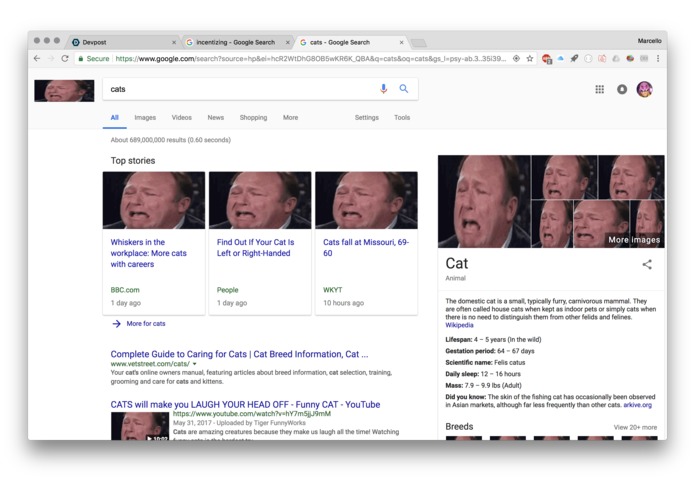Screen dimensions: 695x494
Task: Click the BBC.com story thumbnail
Action: coord(154,200)
